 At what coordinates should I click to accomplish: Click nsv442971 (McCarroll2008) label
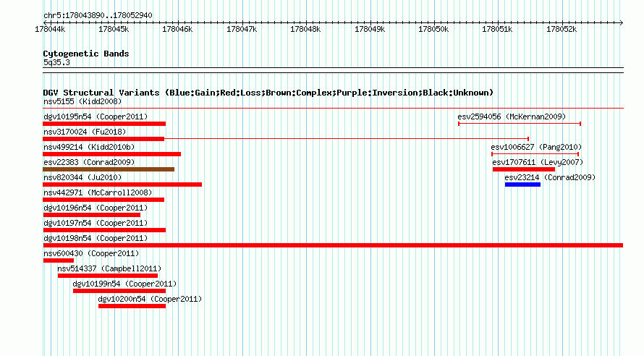pos(98,192)
